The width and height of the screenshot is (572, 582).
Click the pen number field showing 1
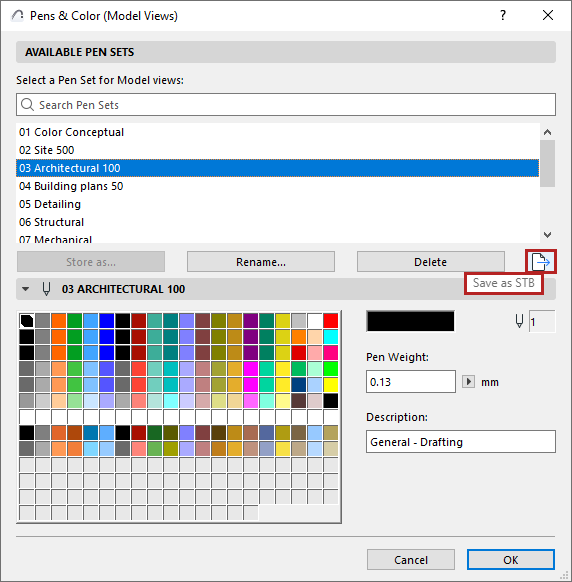click(x=542, y=321)
